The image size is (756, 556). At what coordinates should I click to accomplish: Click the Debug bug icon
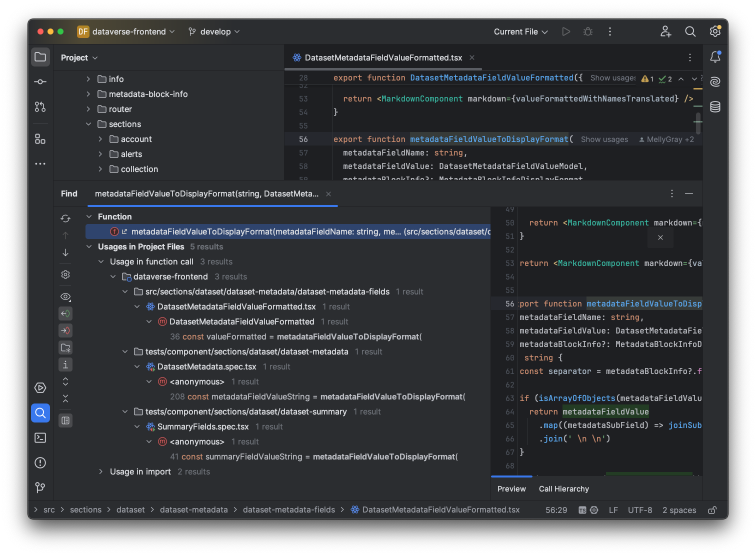[x=588, y=31]
